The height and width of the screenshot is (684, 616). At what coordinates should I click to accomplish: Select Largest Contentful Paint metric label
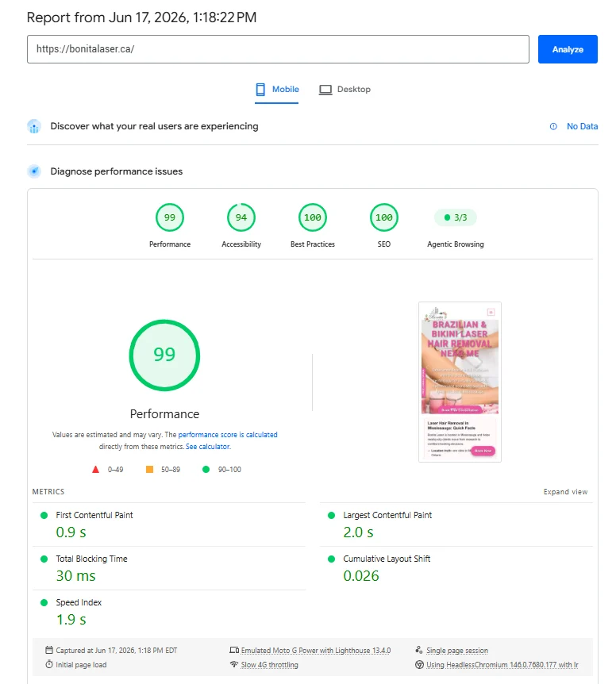(387, 515)
